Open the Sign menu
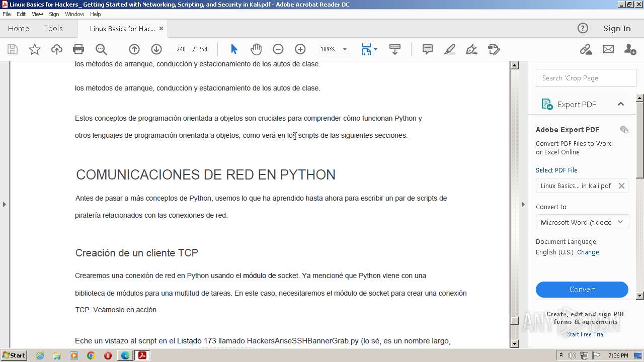This screenshot has width=644, height=362. pos(54,14)
